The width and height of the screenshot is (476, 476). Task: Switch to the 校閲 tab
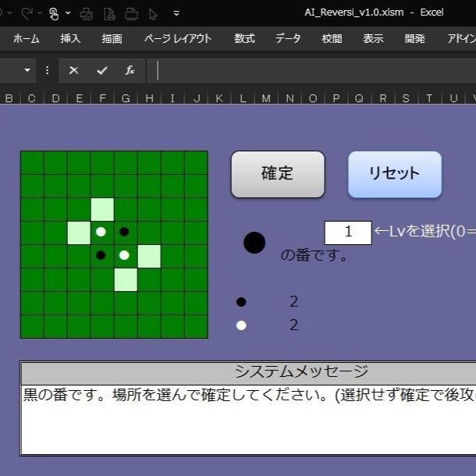332,38
